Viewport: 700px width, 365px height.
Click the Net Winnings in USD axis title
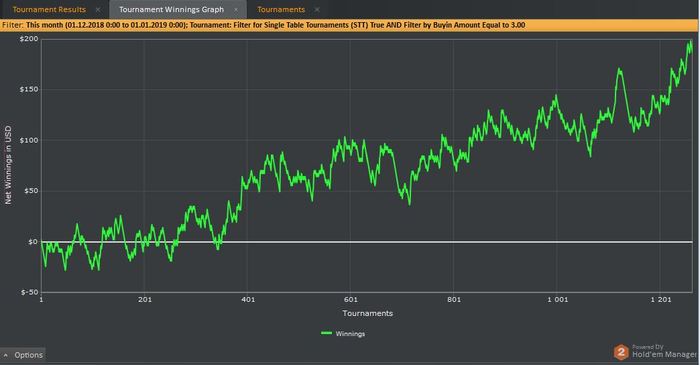tap(8, 165)
